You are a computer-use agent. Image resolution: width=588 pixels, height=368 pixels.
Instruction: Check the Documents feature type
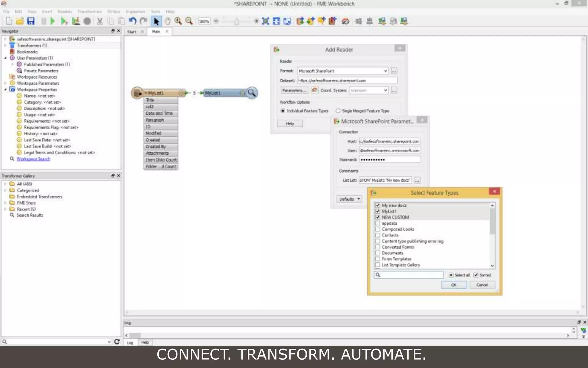[378, 253]
